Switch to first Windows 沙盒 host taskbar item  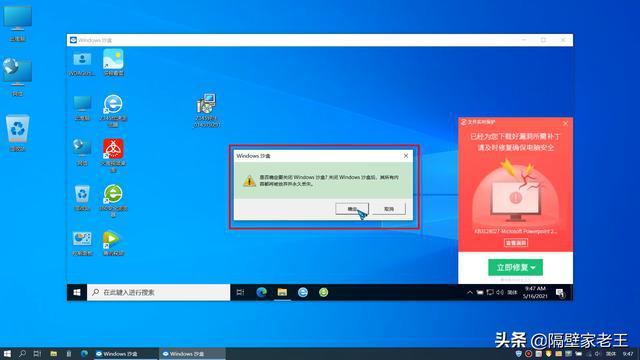point(126,353)
